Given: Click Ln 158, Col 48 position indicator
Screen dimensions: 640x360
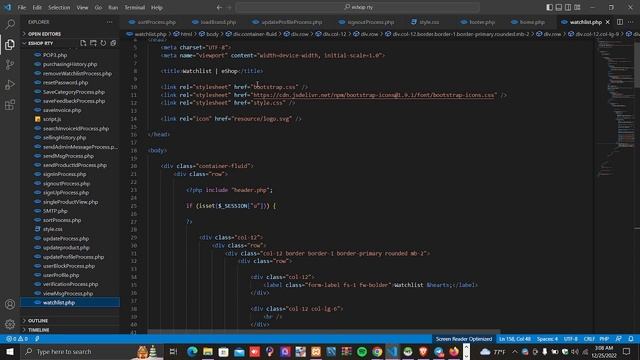Looking at the screenshot, I should [515, 339].
